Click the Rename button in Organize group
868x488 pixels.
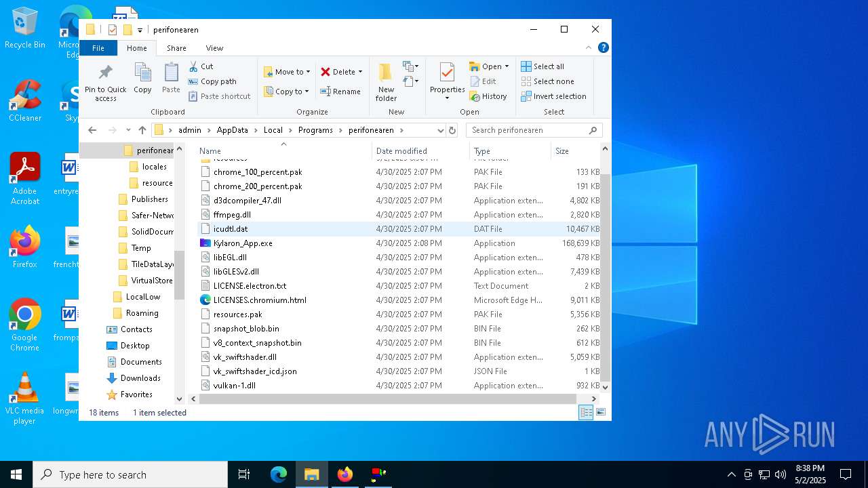340,91
